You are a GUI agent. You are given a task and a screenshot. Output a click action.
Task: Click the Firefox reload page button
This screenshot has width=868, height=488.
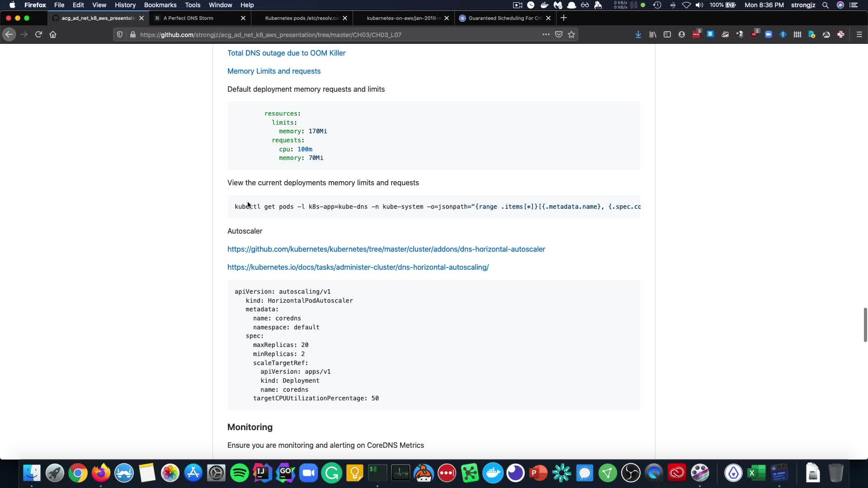(x=38, y=34)
